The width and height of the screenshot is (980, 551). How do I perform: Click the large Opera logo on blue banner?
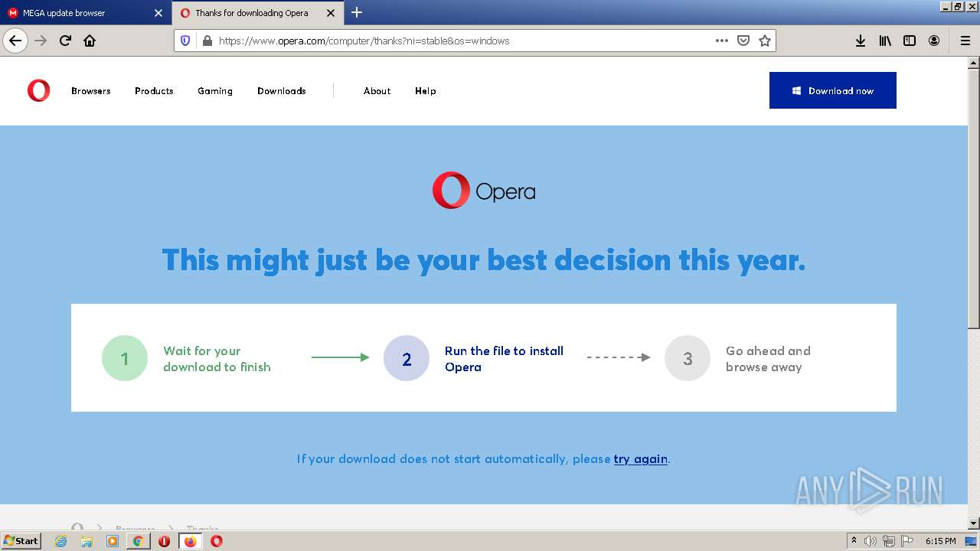click(x=484, y=191)
